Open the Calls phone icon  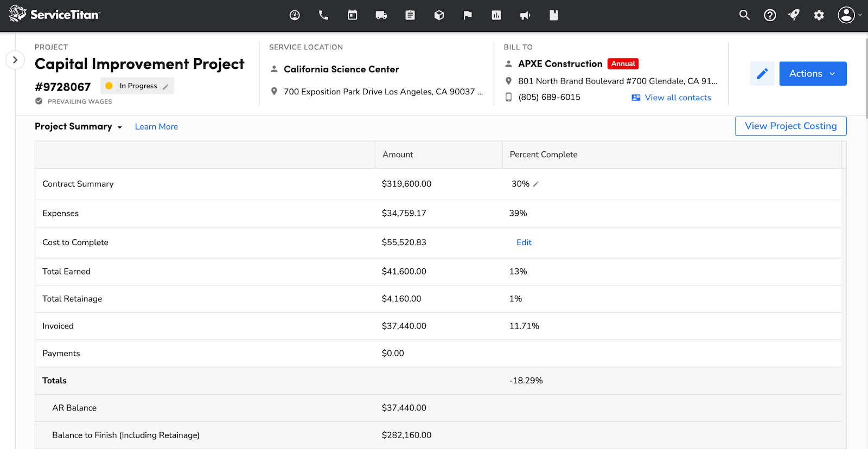coord(323,15)
